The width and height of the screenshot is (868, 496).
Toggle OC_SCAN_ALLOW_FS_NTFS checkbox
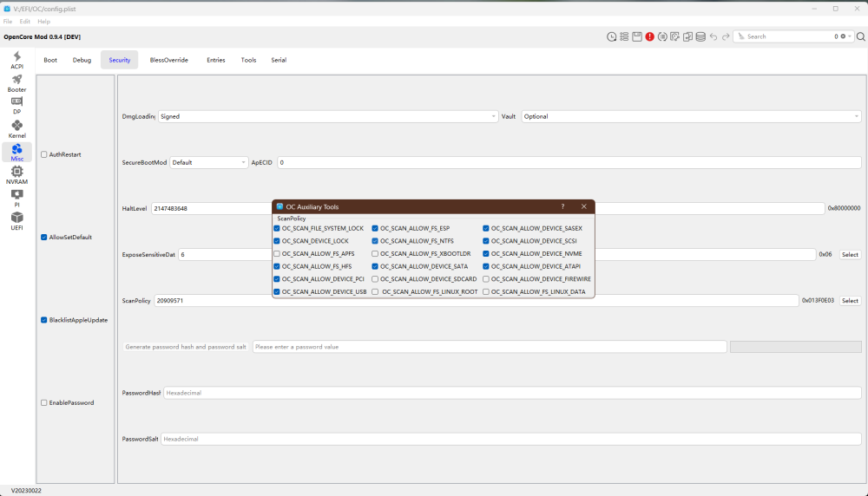click(x=375, y=241)
